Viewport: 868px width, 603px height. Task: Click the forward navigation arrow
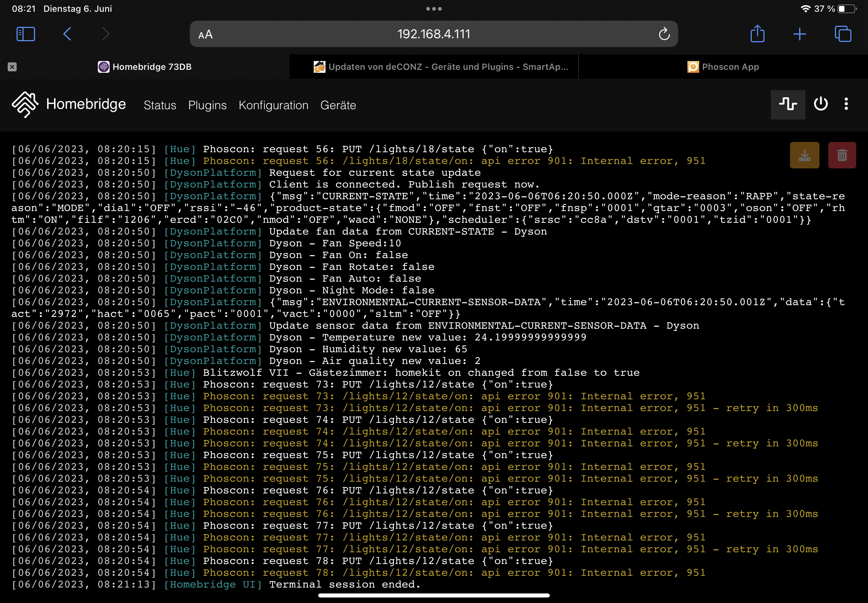(x=106, y=34)
